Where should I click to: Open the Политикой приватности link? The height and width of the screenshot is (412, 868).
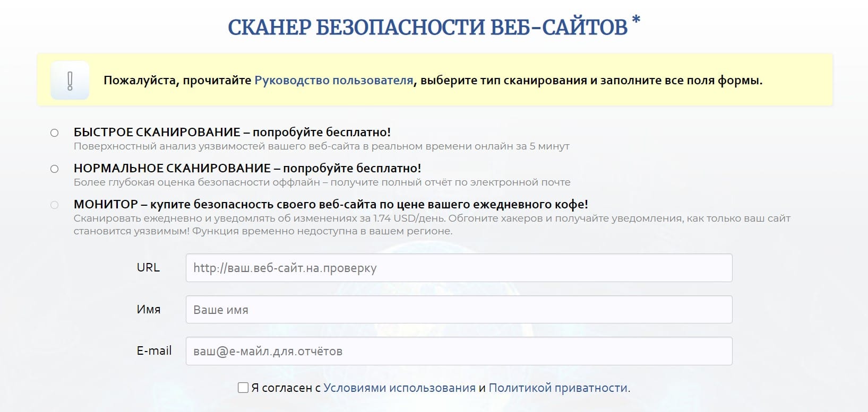click(x=558, y=388)
